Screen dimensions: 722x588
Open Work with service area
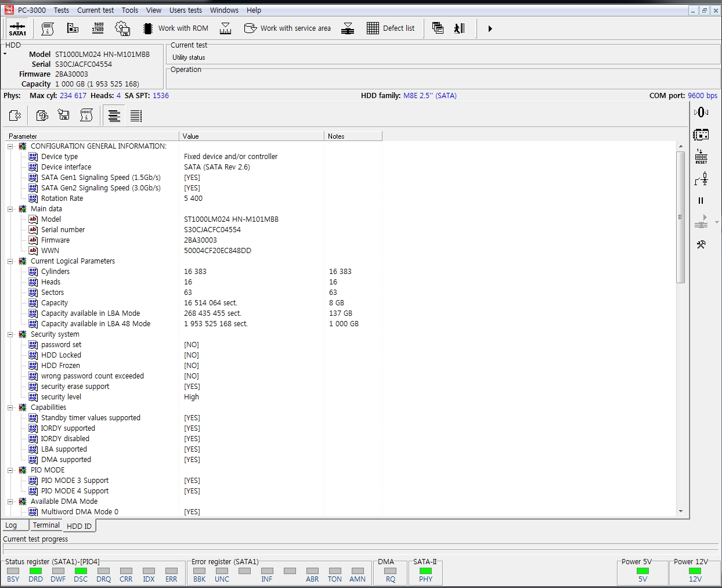point(287,28)
